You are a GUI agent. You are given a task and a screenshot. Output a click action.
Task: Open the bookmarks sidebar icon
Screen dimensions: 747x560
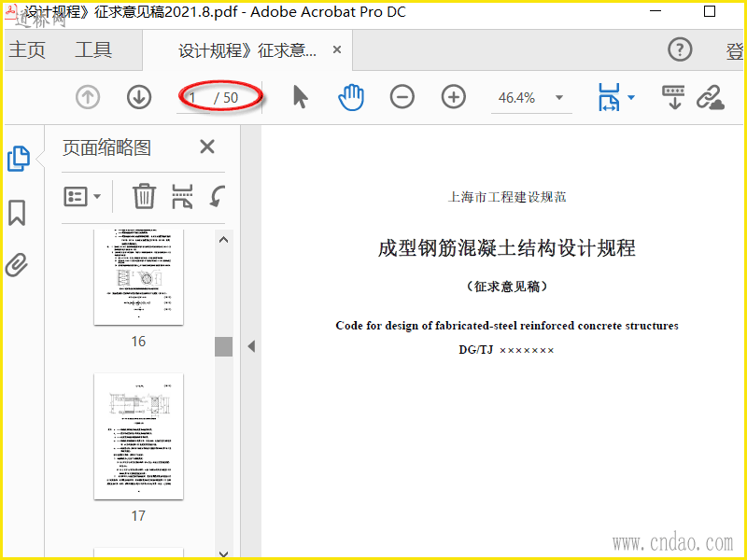[17, 213]
